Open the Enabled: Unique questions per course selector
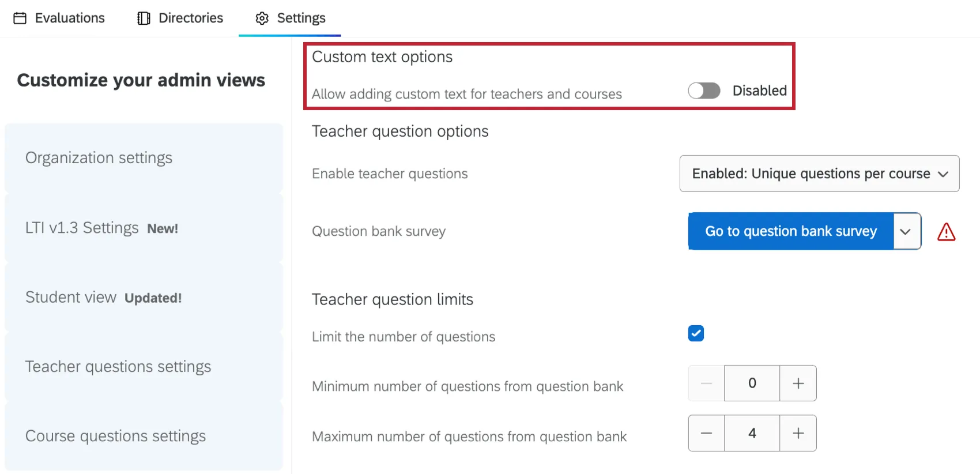The width and height of the screenshot is (980, 474). pyautogui.click(x=819, y=174)
